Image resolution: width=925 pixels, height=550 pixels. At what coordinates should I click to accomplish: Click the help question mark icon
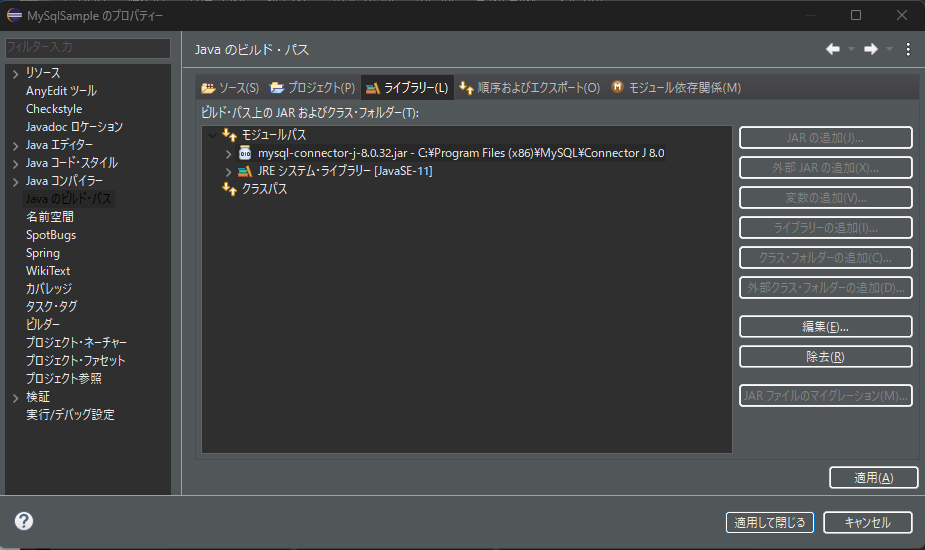(x=24, y=521)
